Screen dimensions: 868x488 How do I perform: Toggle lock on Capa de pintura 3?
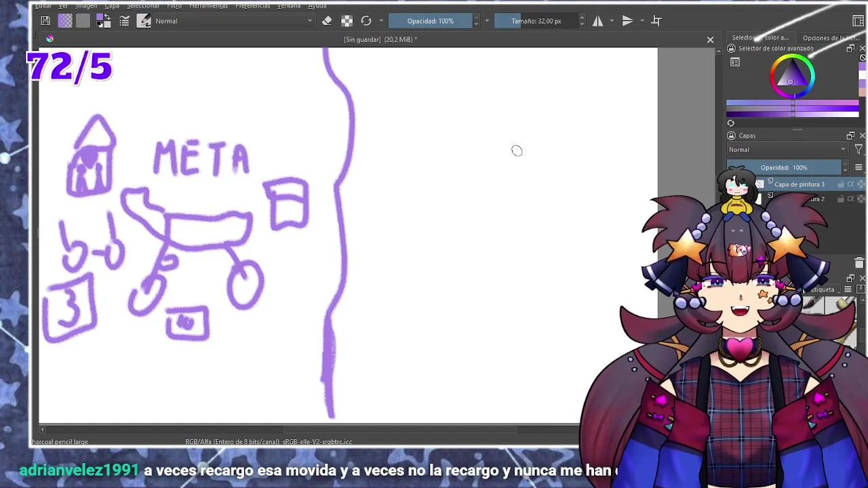coord(841,184)
